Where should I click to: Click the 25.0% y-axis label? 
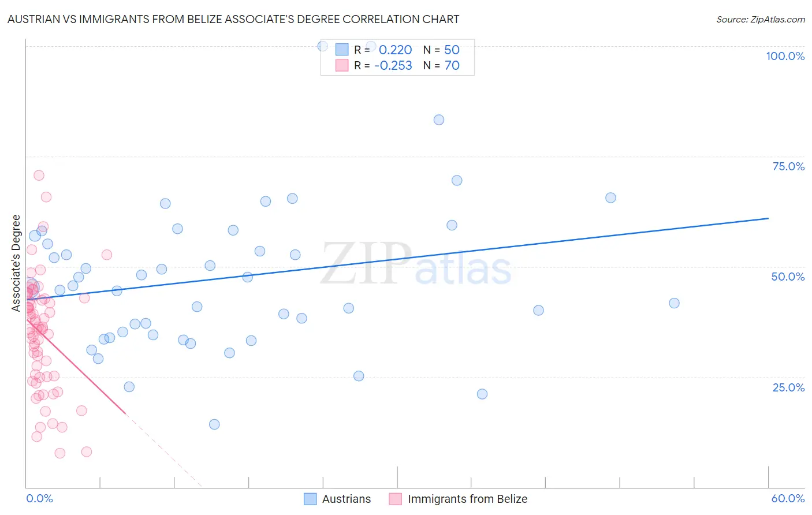(788, 387)
